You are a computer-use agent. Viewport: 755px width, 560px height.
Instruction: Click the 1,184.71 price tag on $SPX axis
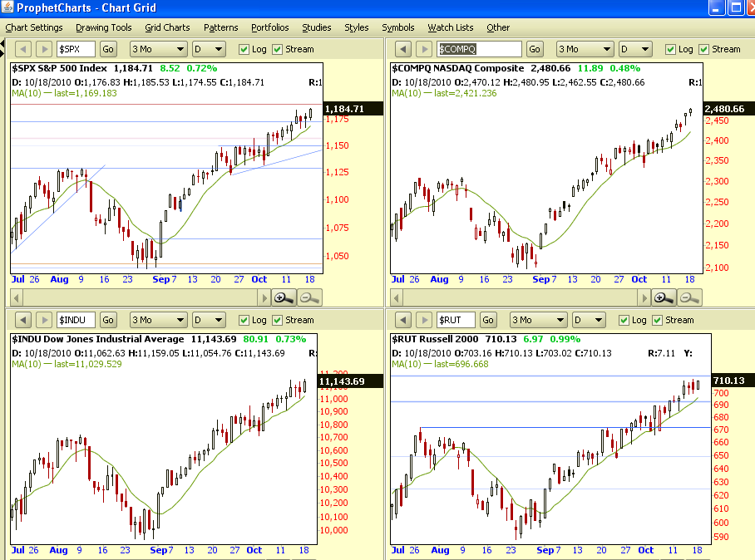353,109
